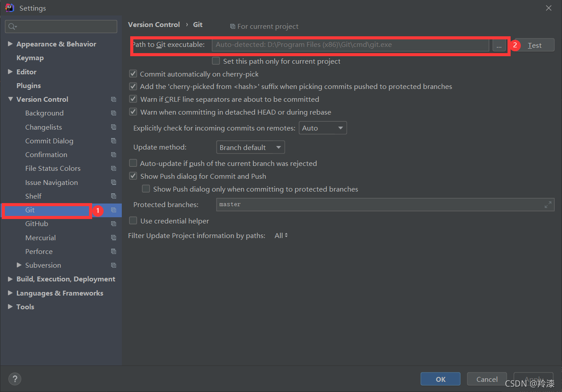Open the GitHub settings page
562x392 pixels.
[x=37, y=224]
